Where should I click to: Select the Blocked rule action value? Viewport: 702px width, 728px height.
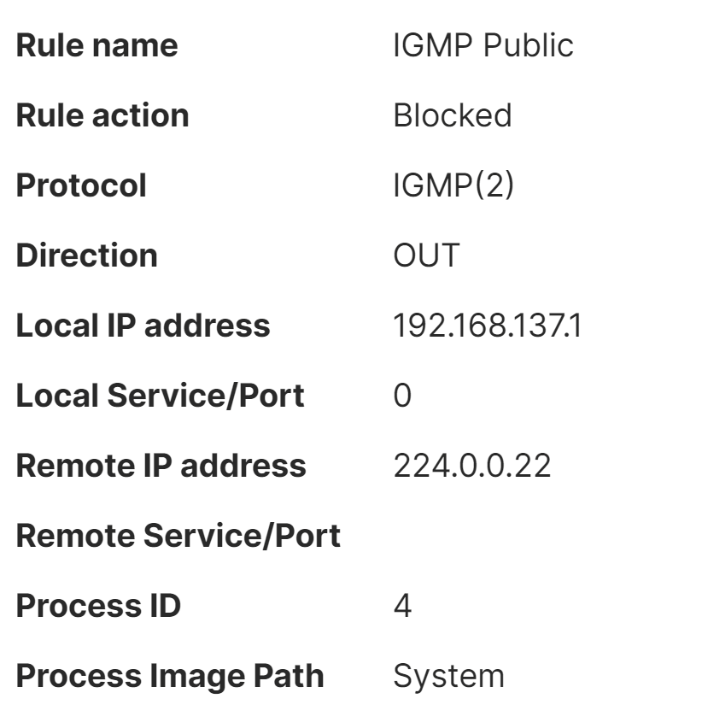coord(452,115)
